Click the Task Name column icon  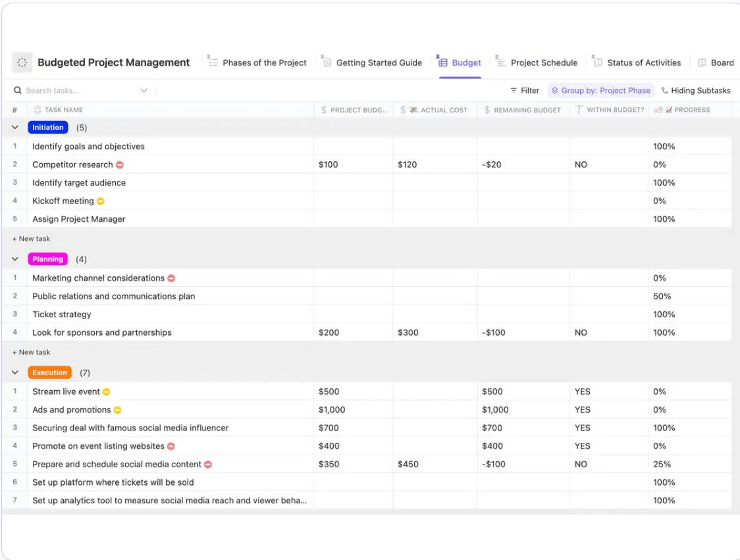(38, 109)
